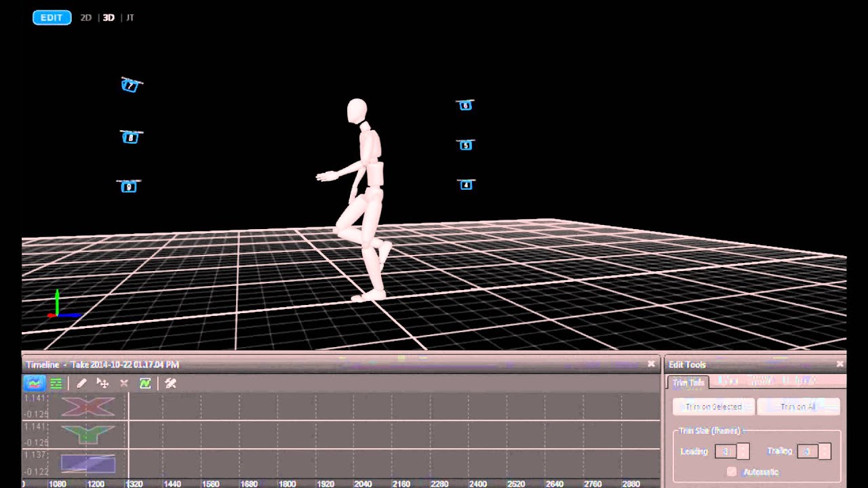
Task: Click the delete X icon in Timeline toolbar
Action: coord(124,384)
